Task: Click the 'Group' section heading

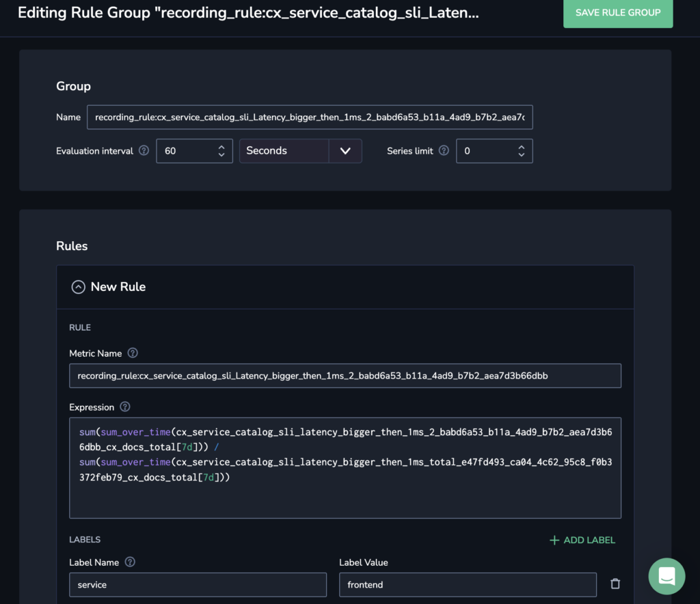Action: tap(73, 86)
